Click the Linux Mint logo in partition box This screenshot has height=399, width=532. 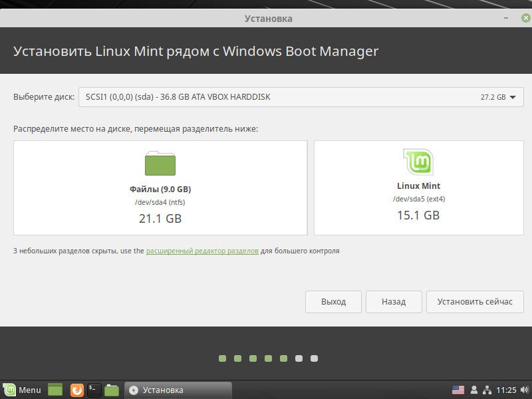tap(418, 162)
